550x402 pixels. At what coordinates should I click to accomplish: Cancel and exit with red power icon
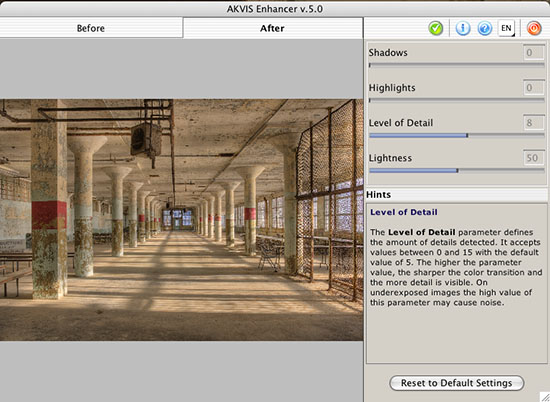tap(534, 28)
